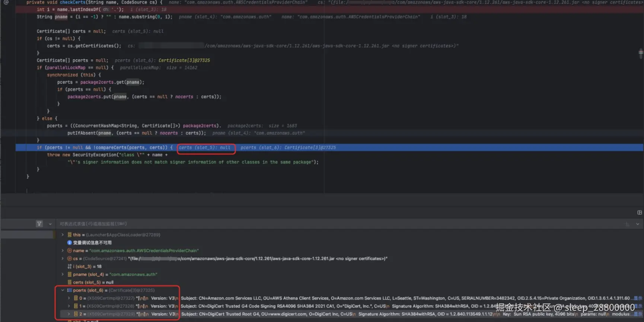Image resolution: width=644 pixels, height=322 pixels.
Task: Click the icon of array element 2
Action: tap(76, 314)
